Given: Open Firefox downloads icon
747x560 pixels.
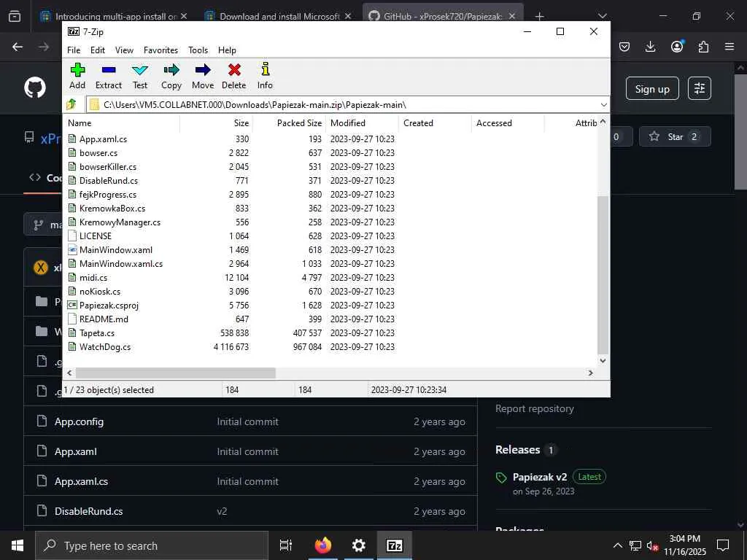Looking at the screenshot, I should point(650,47).
